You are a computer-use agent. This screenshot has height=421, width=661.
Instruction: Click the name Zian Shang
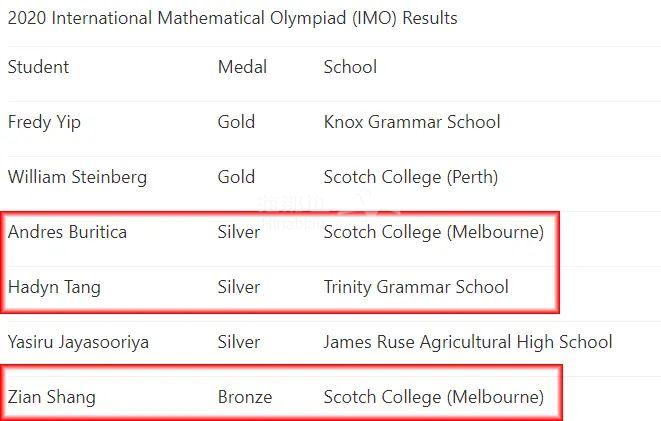(52, 397)
